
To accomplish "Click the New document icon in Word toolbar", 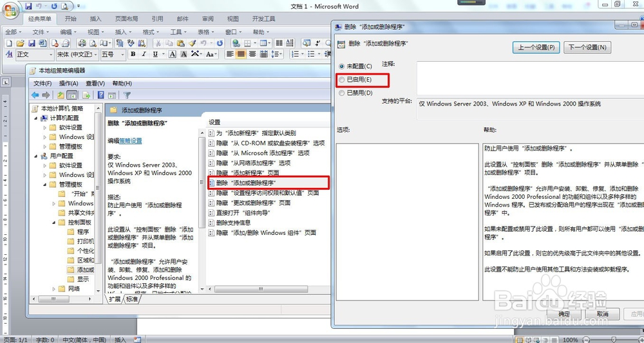I will [x=9, y=43].
